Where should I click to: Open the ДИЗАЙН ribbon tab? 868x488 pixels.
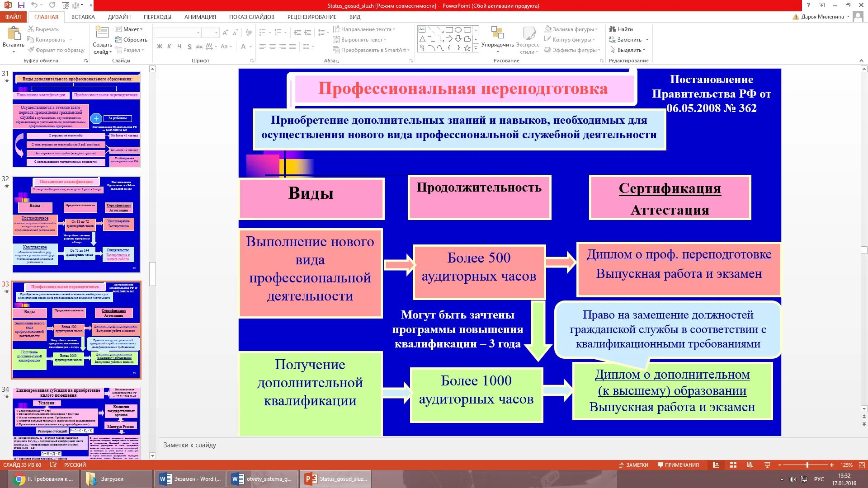(119, 17)
